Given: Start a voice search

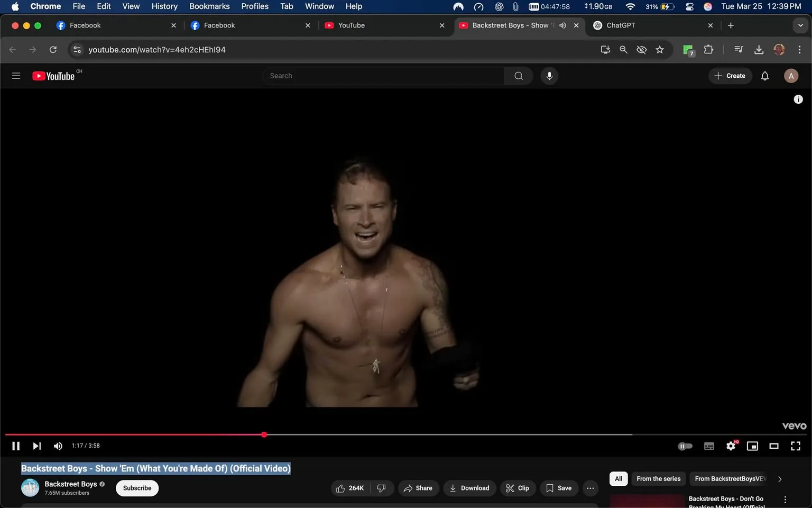Looking at the screenshot, I should [549, 76].
